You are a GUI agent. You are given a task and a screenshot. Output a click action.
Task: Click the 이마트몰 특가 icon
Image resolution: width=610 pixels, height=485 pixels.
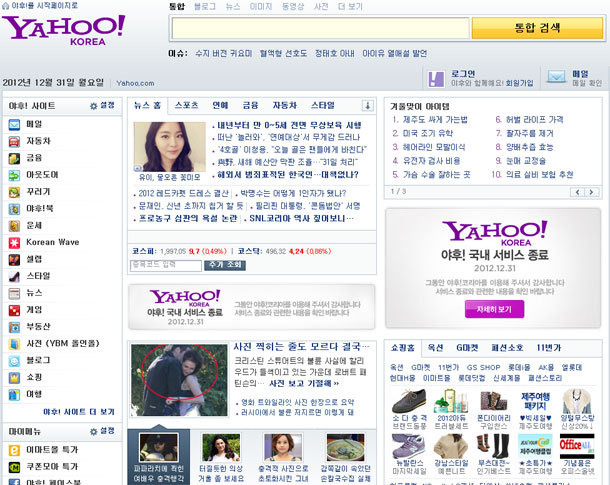click(x=14, y=450)
